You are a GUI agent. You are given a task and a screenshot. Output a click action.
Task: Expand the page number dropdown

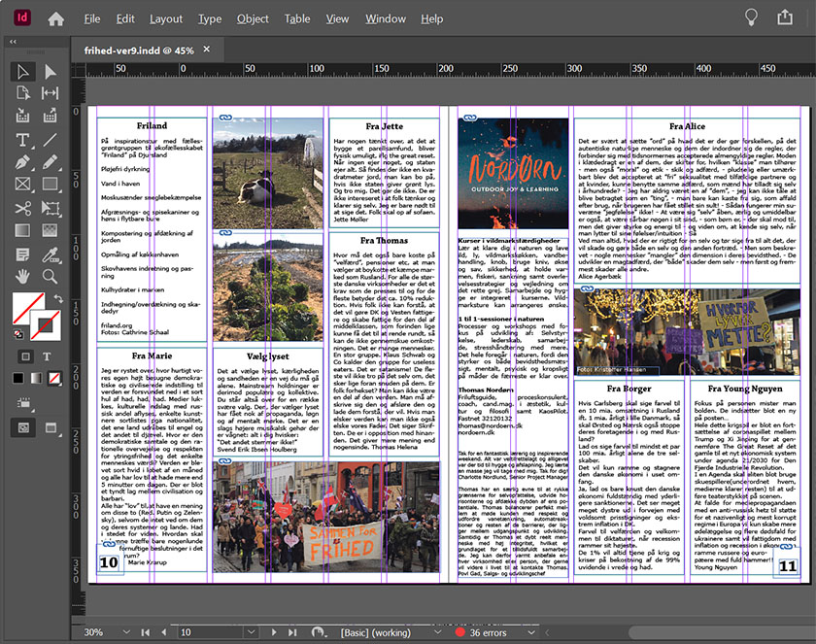point(252,632)
